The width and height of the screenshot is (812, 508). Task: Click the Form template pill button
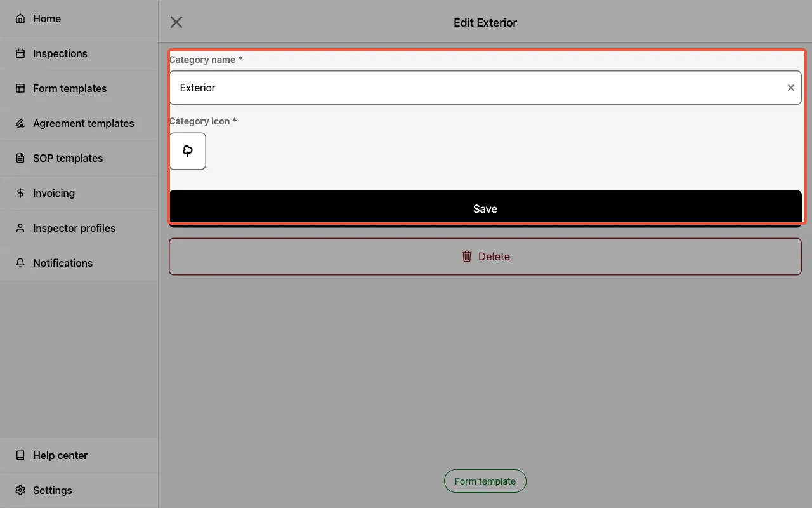click(485, 481)
